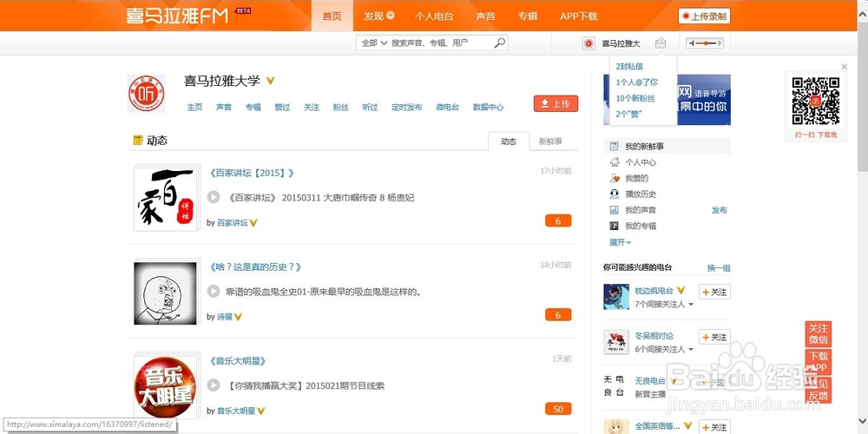The width and height of the screenshot is (868, 434).
Task: Open 《啥？这是真的历史？》 album link
Action: pos(255,267)
